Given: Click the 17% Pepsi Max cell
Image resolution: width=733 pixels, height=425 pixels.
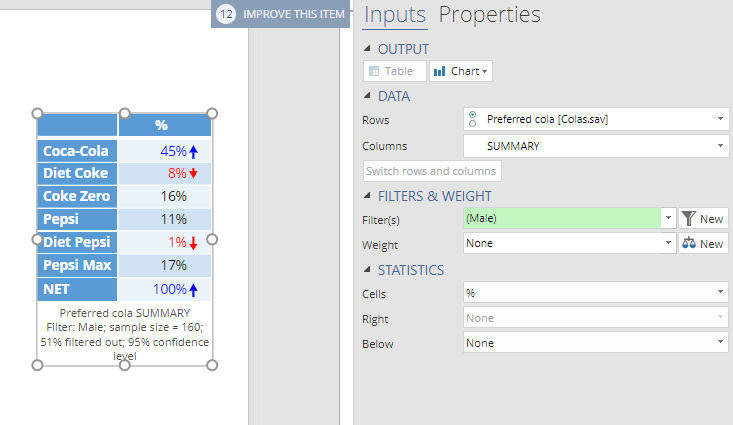Looking at the screenshot, I should tap(165, 265).
